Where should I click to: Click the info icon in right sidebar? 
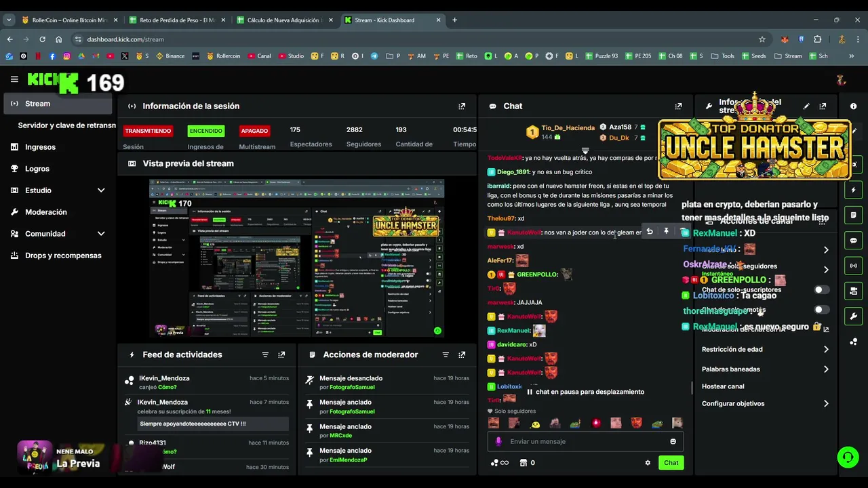(854, 106)
